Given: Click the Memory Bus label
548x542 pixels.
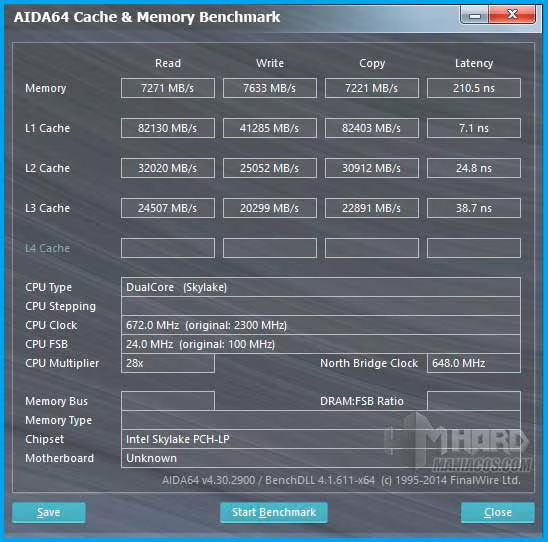Looking at the screenshot, I should tap(56, 401).
